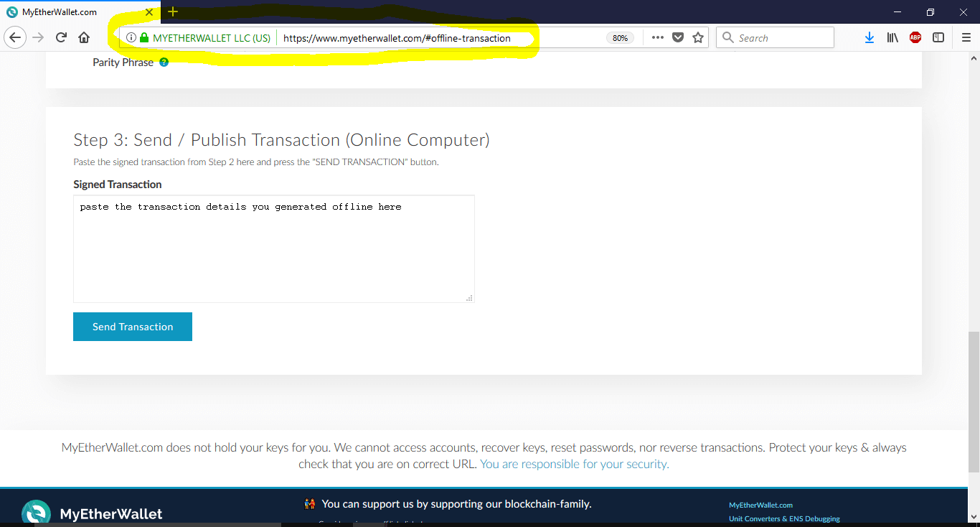Show site information via the info icon
This screenshot has width=980, height=527.
click(x=131, y=38)
